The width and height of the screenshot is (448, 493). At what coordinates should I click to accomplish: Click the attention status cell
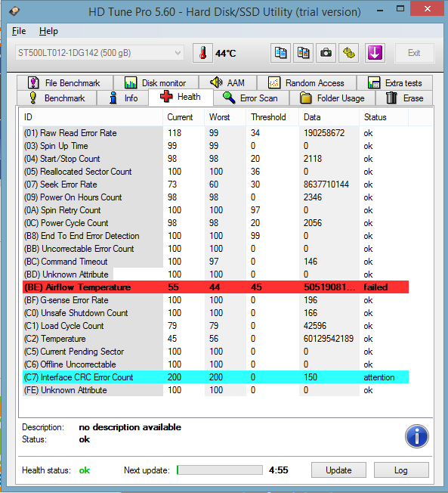[379, 377]
